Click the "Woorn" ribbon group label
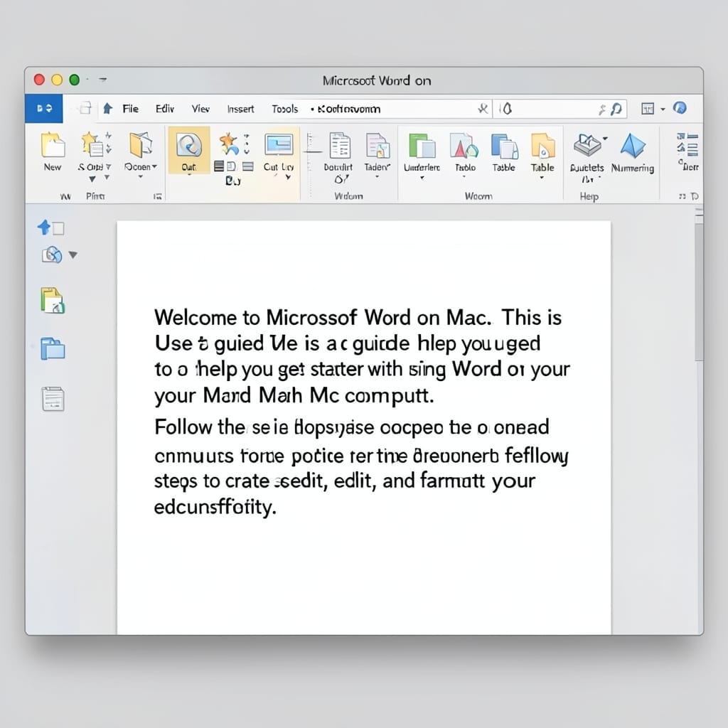 click(x=478, y=196)
